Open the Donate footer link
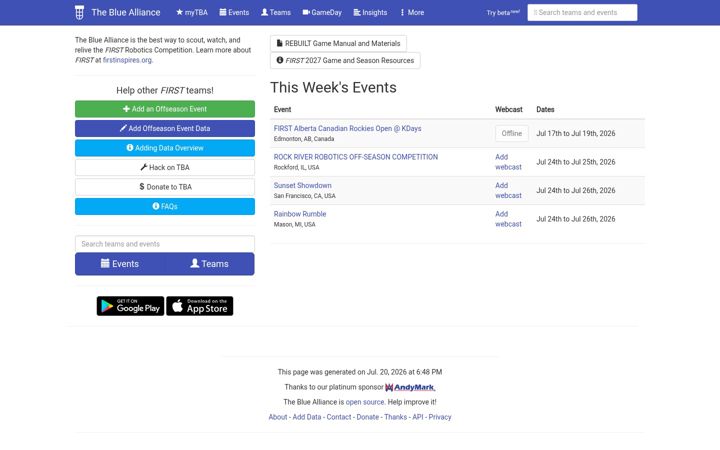 click(x=368, y=417)
